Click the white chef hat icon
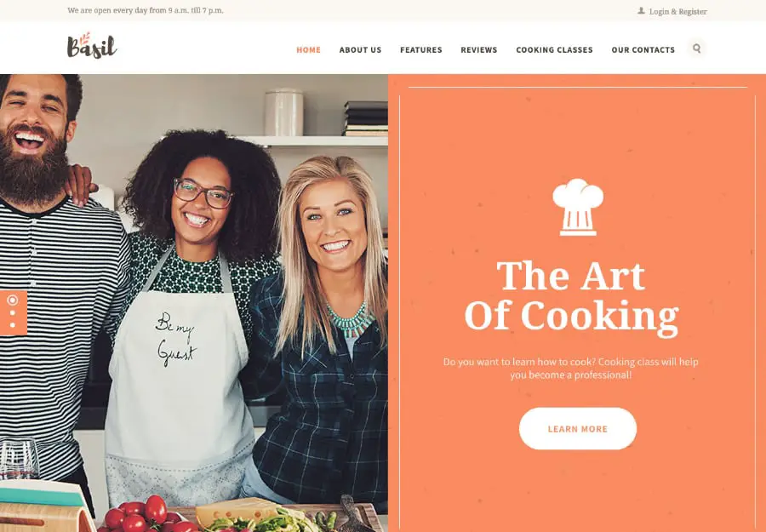Screen dimensions: 766x532 (578, 207)
